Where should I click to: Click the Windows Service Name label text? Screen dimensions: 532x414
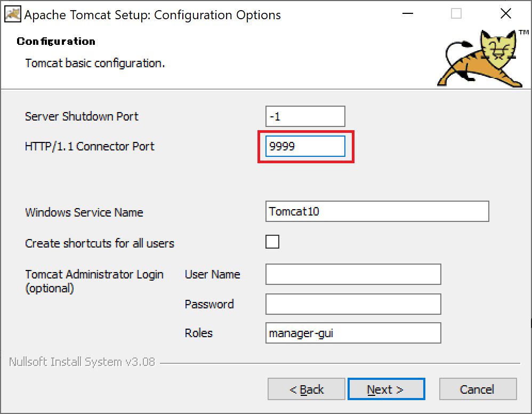pos(84,212)
